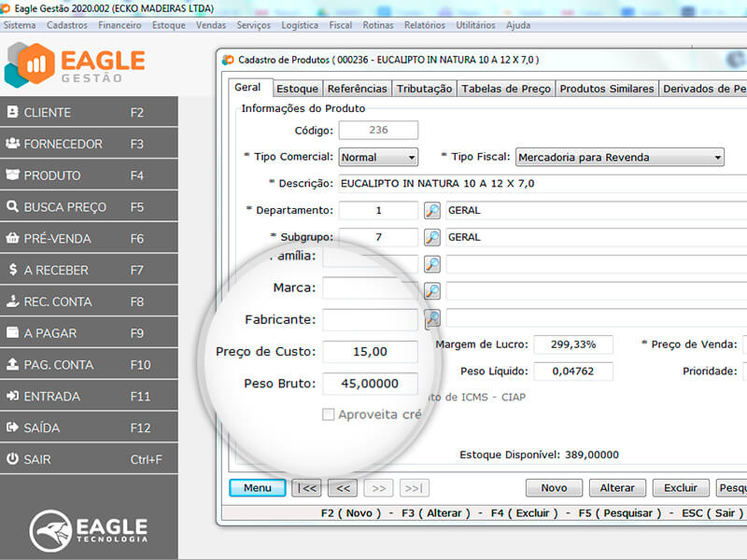Image resolution: width=747 pixels, height=560 pixels.
Task: Go to previous record with << button
Action: (343, 488)
